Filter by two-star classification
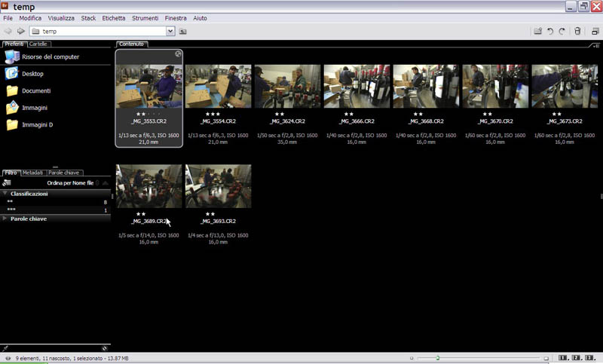 pos(55,202)
